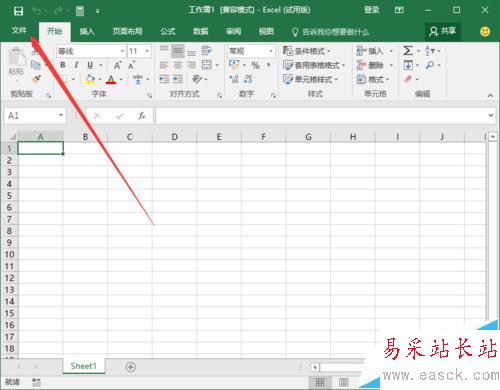The width and height of the screenshot is (500, 390).
Task: Activate the Format Painter brush
Action: coord(36,79)
